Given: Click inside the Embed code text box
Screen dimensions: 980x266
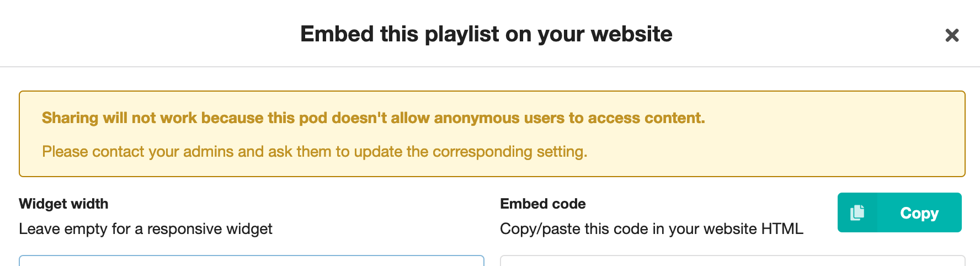Looking at the screenshot, I should (x=732, y=260).
